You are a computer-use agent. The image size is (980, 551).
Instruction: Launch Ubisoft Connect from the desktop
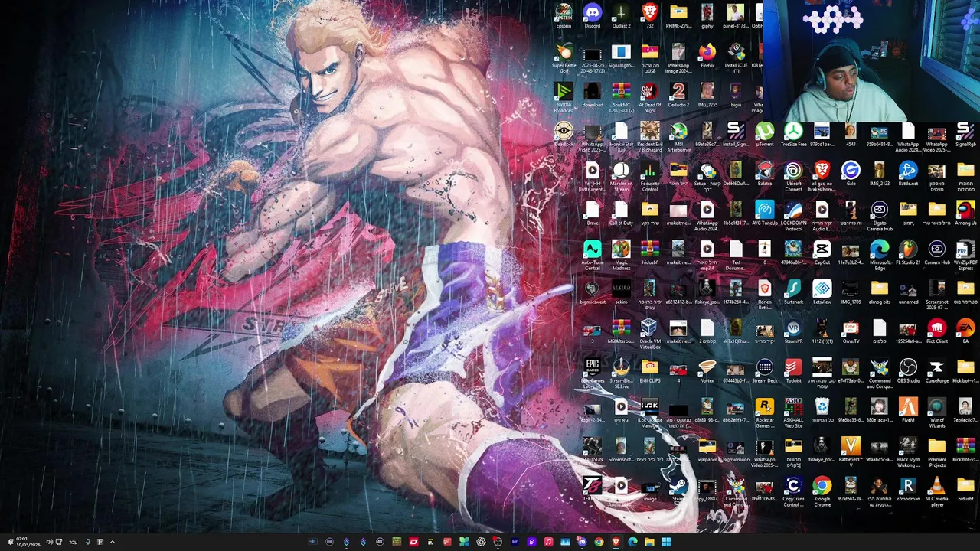point(793,176)
